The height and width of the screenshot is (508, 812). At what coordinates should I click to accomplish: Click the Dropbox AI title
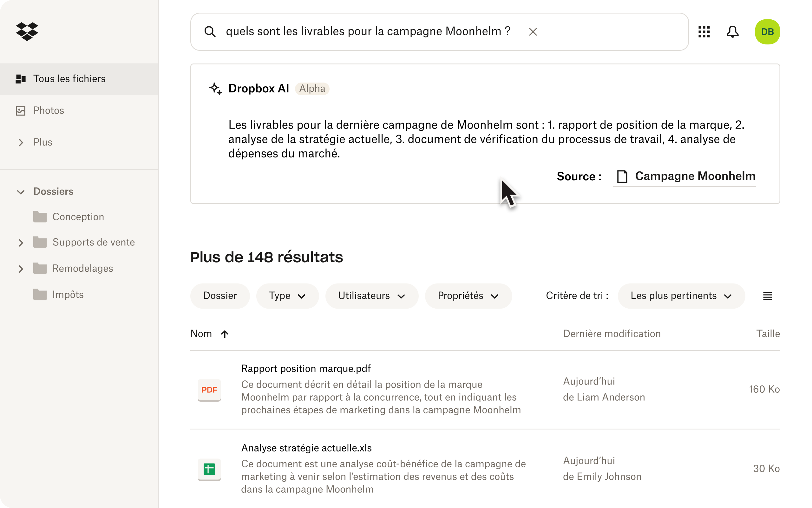[x=259, y=89]
